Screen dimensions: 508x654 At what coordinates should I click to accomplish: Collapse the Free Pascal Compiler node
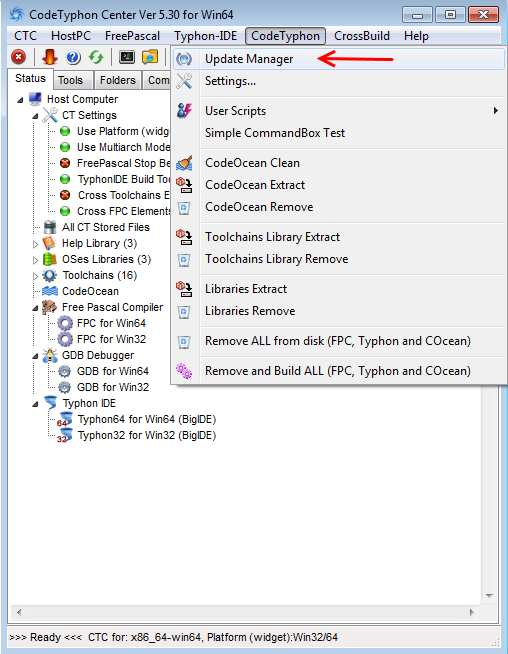pyautogui.click(x=35, y=308)
